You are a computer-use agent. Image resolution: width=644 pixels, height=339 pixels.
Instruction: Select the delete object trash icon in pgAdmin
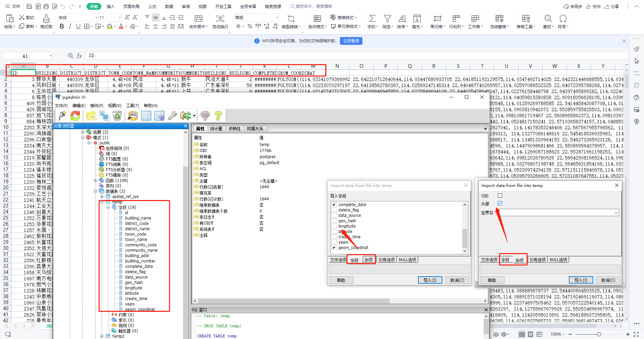(x=117, y=116)
